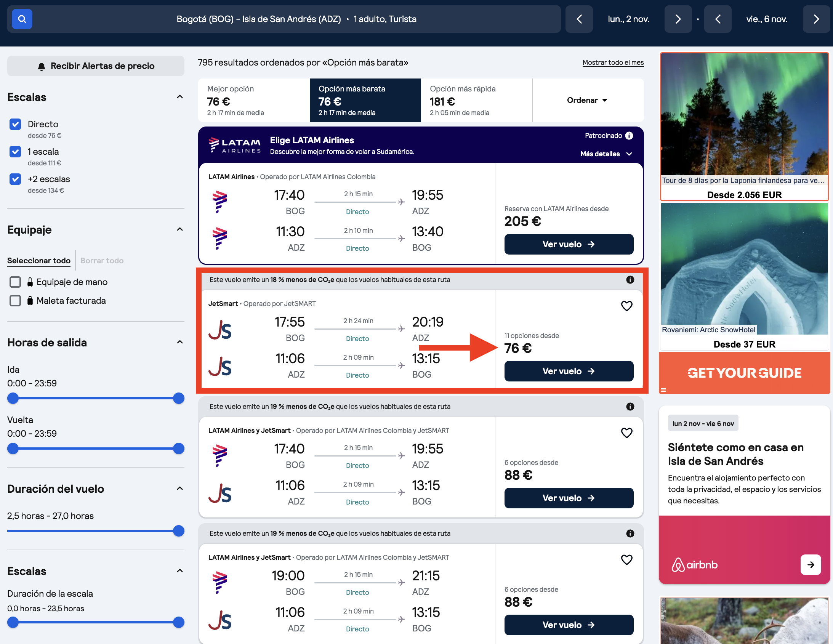The height and width of the screenshot is (644, 833).
Task: Collapse the Escalas layover duration section
Action: 180,571
